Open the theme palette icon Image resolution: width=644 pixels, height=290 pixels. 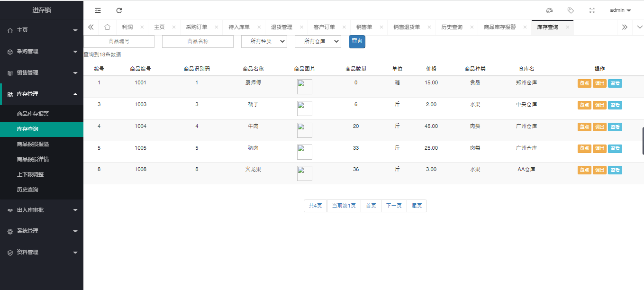pos(550,10)
